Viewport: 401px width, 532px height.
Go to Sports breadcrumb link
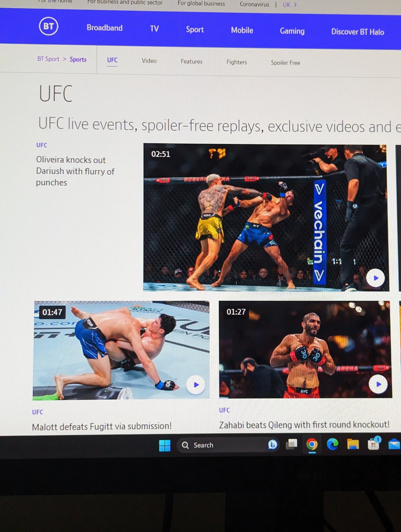tap(78, 59)
